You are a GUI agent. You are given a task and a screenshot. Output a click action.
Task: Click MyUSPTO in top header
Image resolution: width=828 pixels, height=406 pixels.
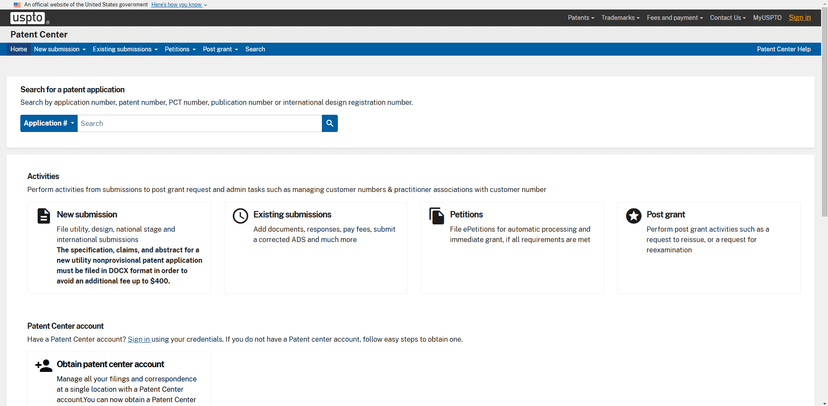(767, 18)
